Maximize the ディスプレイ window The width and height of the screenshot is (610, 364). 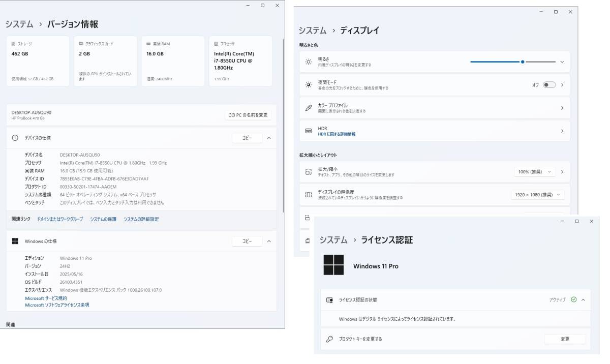coord(556,12)
